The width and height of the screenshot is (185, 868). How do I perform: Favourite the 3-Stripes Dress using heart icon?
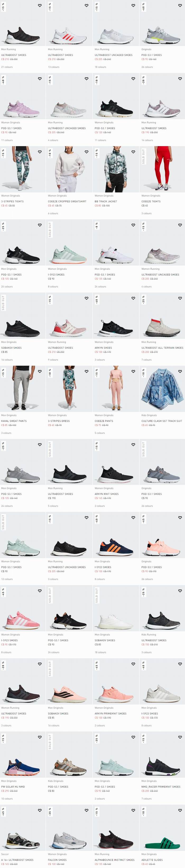tap(86, 371)
